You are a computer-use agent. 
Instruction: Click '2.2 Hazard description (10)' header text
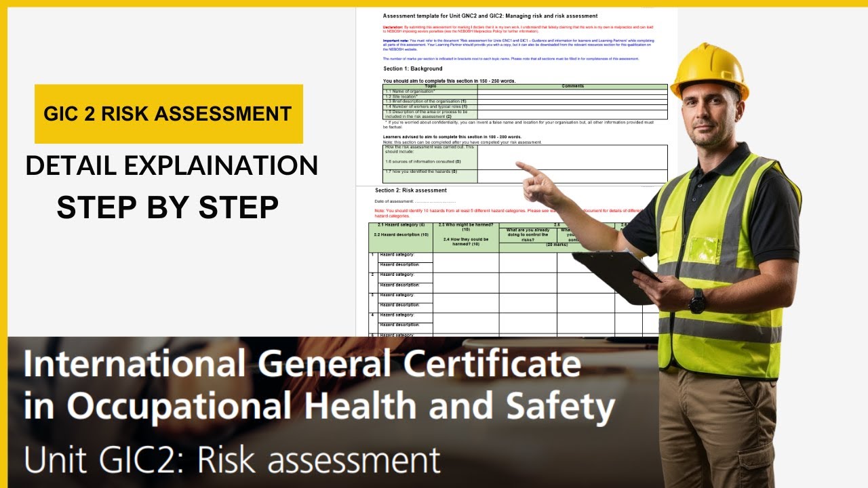coord(401,235)
